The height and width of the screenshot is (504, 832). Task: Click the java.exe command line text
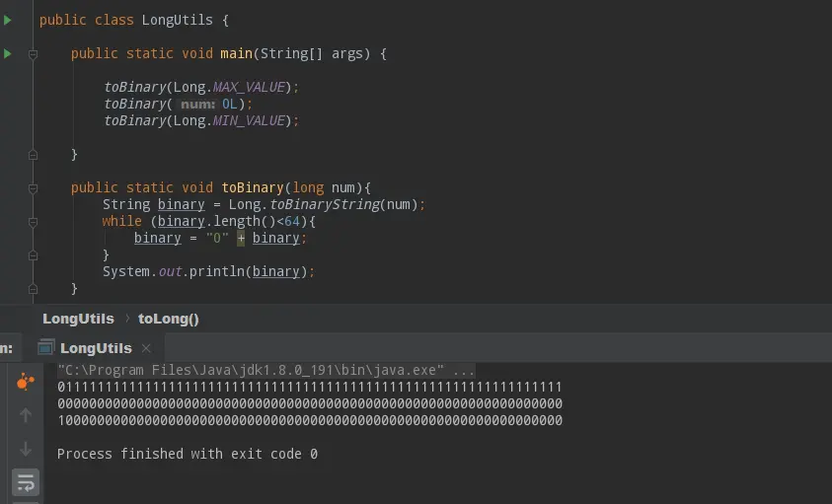[x=265, y=370]
